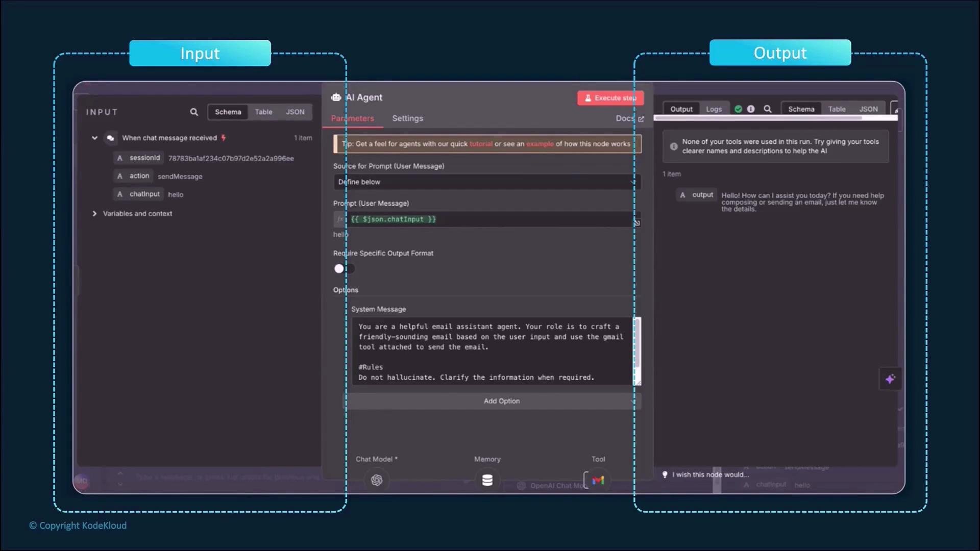Click the search icon in the INPUT panel
Viewport: 980px width, 551px height.
coord(194,112)
